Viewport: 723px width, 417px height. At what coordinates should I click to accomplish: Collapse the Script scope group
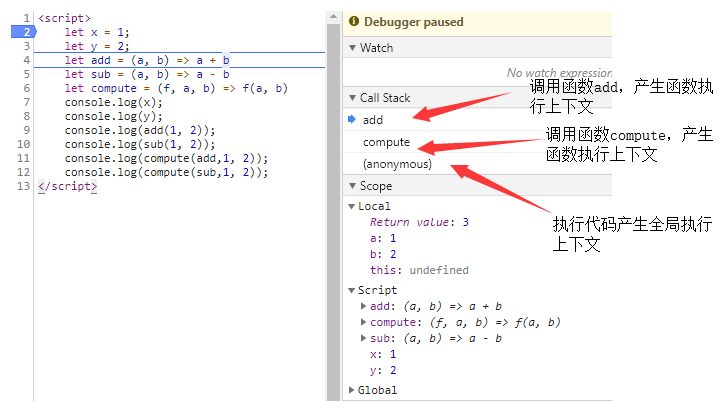pos(351,290)
